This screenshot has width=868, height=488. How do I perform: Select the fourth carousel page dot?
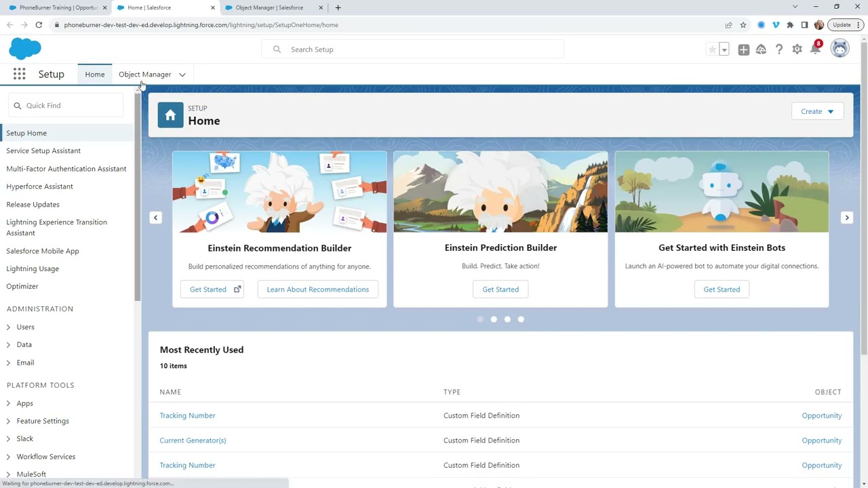click(x=521, y=319)
